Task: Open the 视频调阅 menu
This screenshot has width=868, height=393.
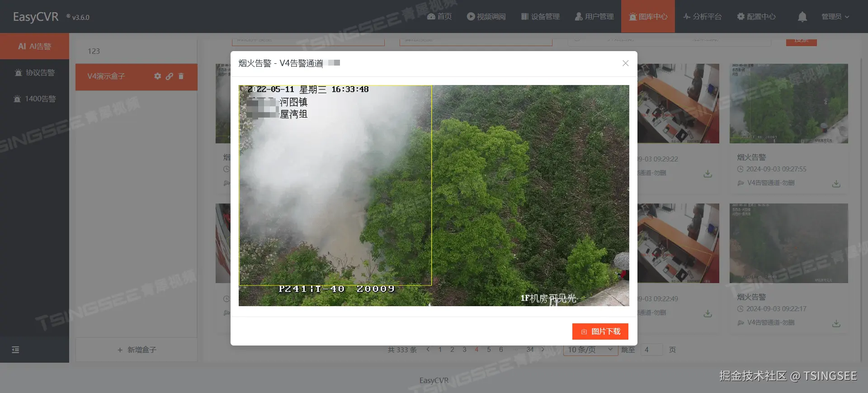Action: tap(486, 16)
